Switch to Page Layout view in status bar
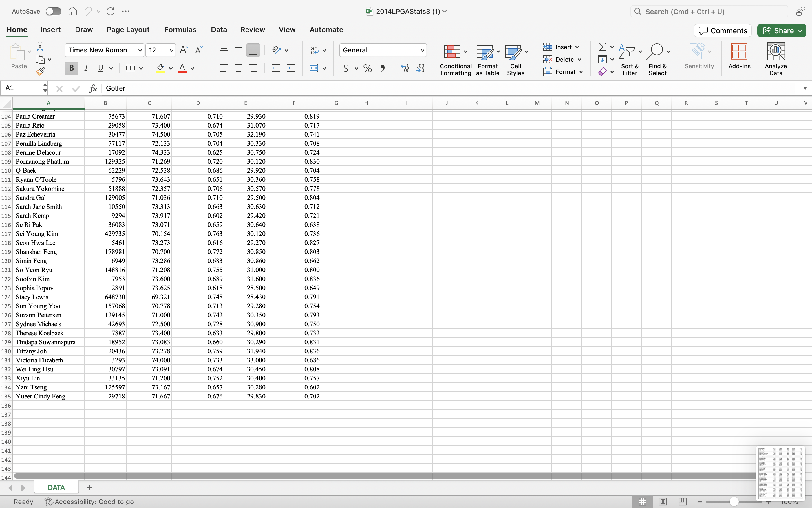812x508 pixels. [663, 502]
